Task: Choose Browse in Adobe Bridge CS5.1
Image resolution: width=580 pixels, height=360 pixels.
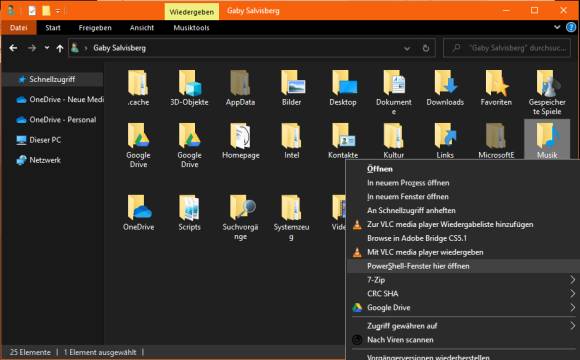Action: (464, 238)
